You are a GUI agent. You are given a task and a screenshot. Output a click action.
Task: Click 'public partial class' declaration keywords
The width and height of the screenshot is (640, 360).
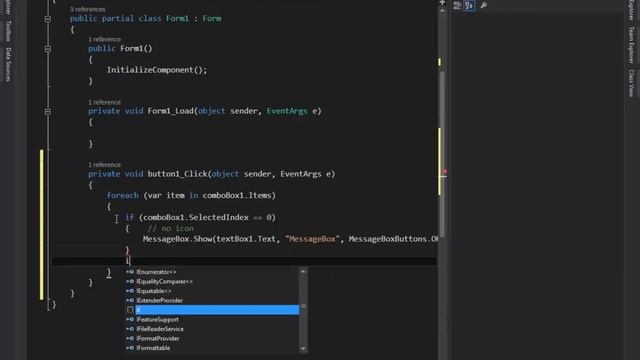116,18
